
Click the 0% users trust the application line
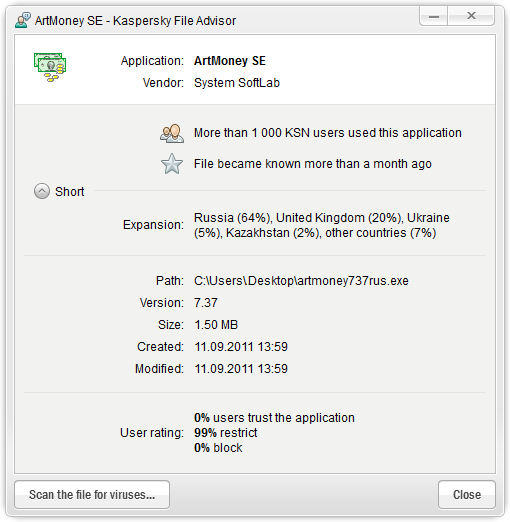[x=274, y=418]
